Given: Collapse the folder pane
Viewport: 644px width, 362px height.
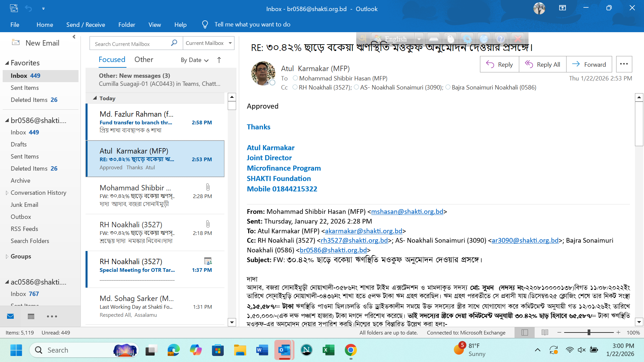Looking at the screenshot, I should click(74, 37).
